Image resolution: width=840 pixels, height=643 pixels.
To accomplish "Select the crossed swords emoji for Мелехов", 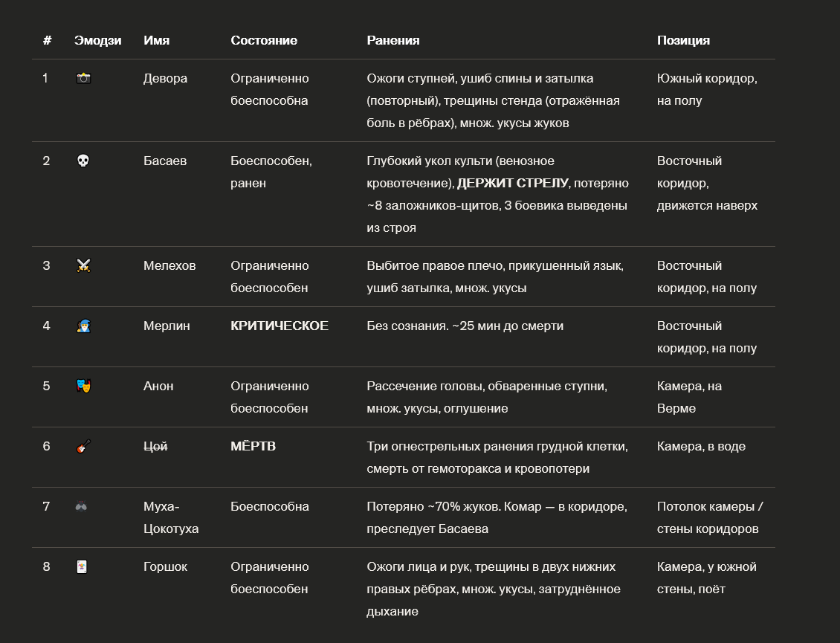I will pyautogui.click(x=83, y=265).
